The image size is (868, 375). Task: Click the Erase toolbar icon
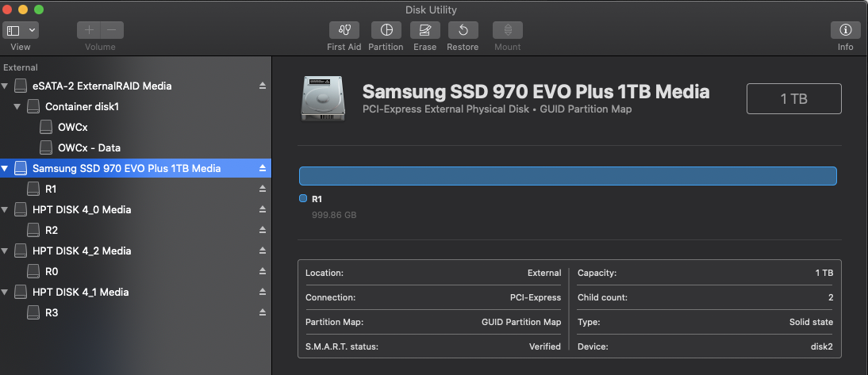click(424, 30)
